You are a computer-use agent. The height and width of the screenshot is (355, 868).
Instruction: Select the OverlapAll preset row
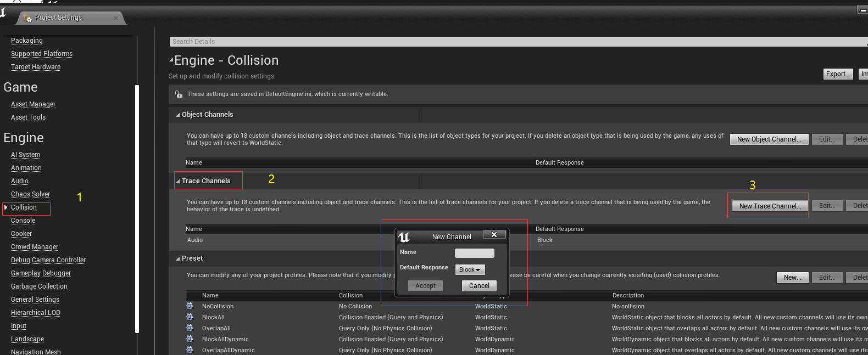(x=526, y=328)
